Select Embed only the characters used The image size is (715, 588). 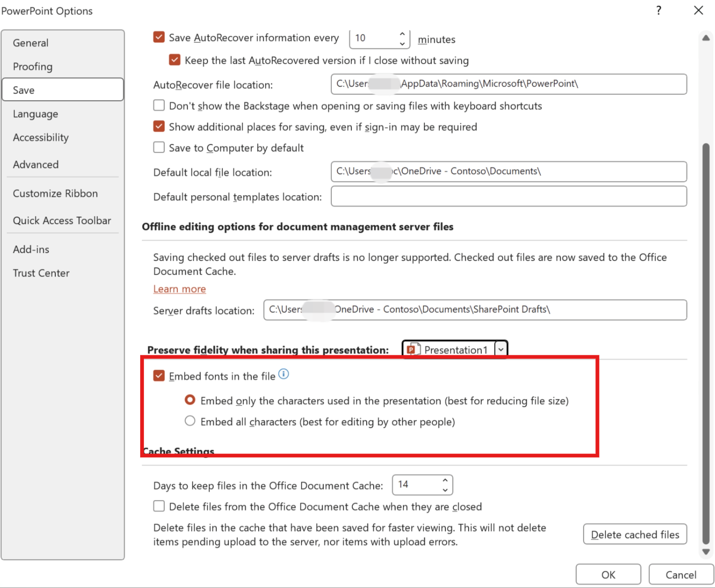click(190, 400)
